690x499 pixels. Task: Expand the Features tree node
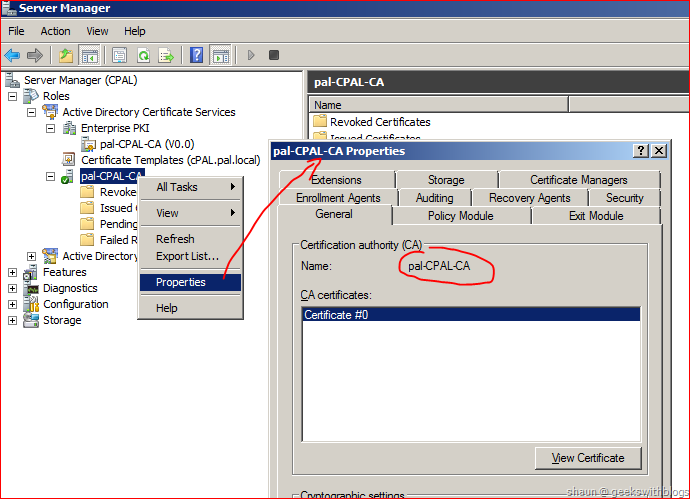(12, 272)
